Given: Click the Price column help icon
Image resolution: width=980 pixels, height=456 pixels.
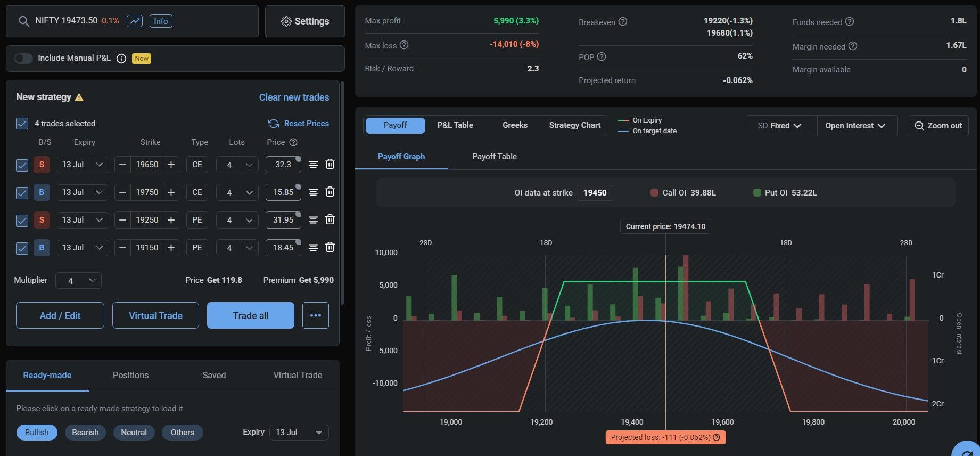Looking at the screenshot, I should point(293,142).
